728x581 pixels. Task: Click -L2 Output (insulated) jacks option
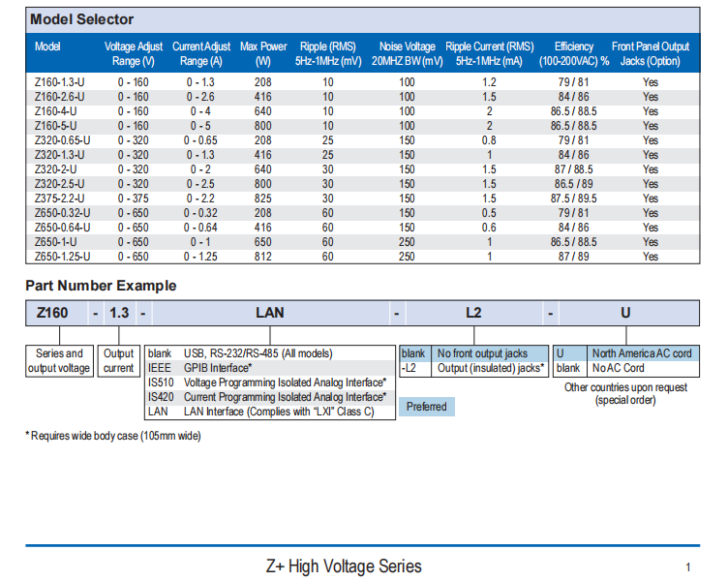click(473, 368)
